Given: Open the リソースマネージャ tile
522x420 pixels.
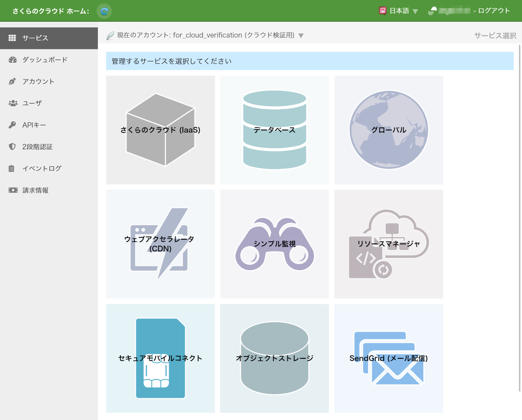Looking at the screenshot, I should pos(389,244).
